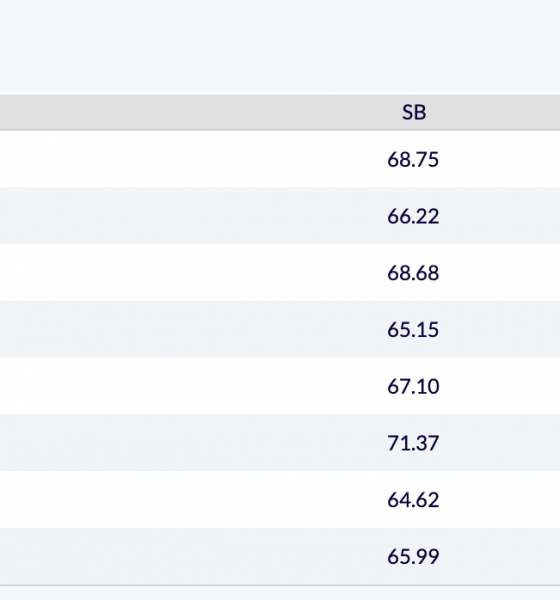
Task: Click blank left area of the 64.62 row
Action: [x=172, y=500]
